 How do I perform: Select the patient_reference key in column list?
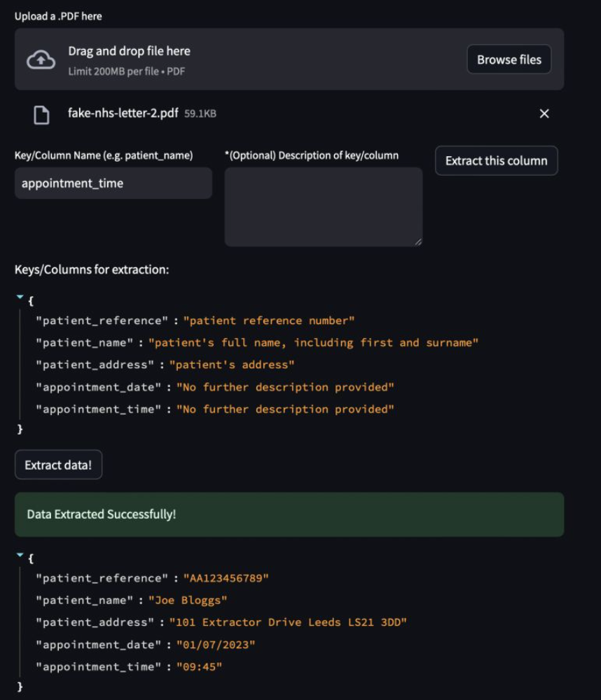102,321
